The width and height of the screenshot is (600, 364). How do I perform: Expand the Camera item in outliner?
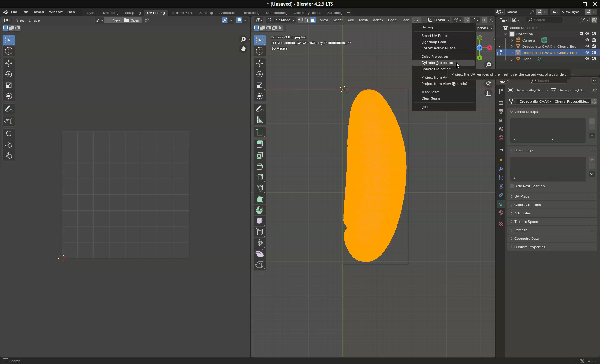click(512, 40)
